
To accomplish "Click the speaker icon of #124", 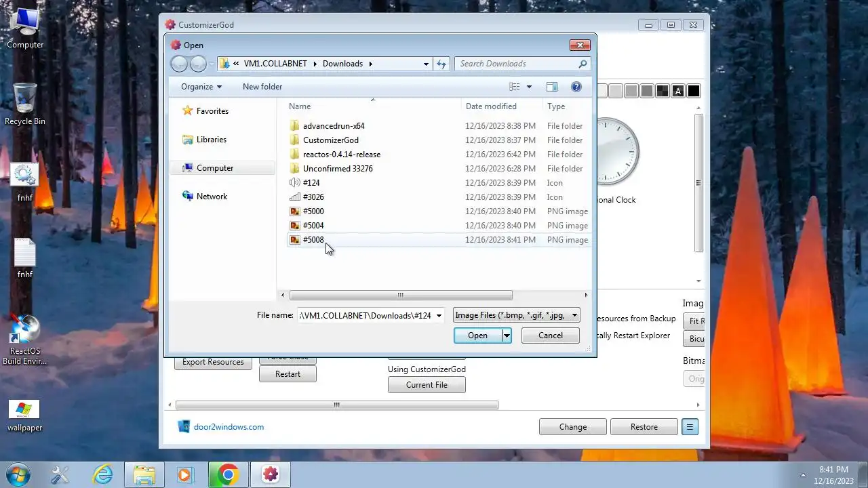I will pos(294,182).
